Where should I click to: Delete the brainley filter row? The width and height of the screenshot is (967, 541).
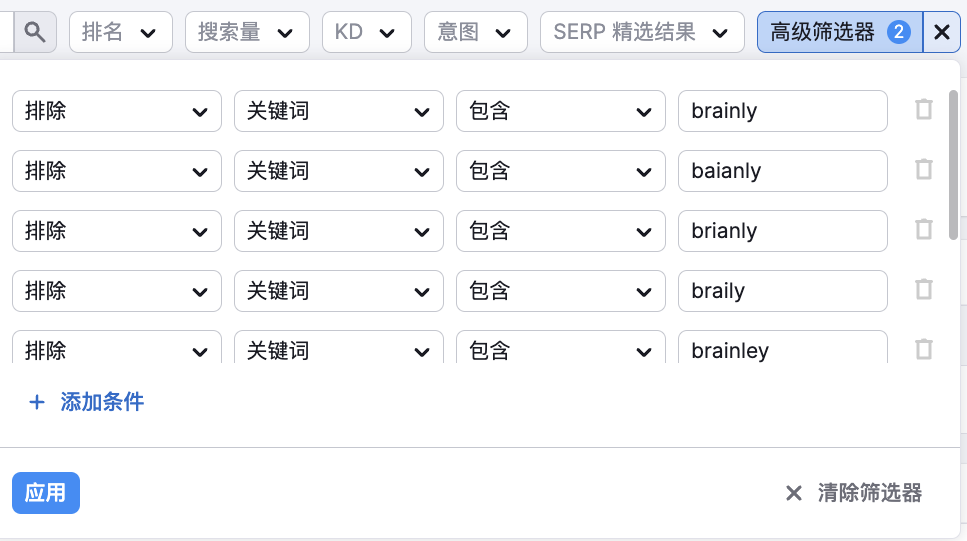click(924, 349)
